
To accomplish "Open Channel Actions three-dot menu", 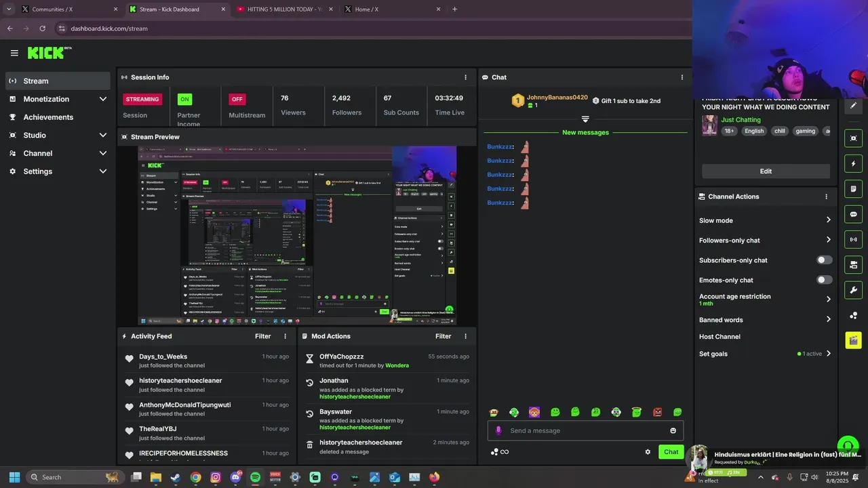I will click(x=826, y=197).
